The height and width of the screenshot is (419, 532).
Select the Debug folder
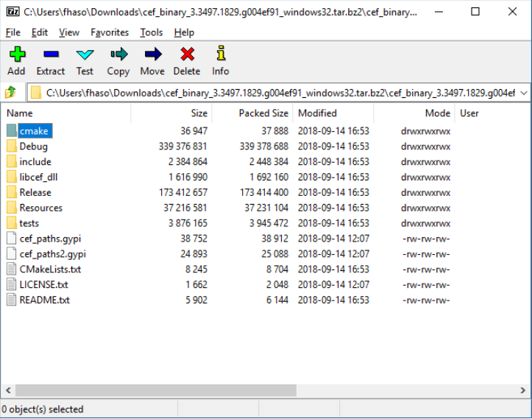click(x=33, y=147)
